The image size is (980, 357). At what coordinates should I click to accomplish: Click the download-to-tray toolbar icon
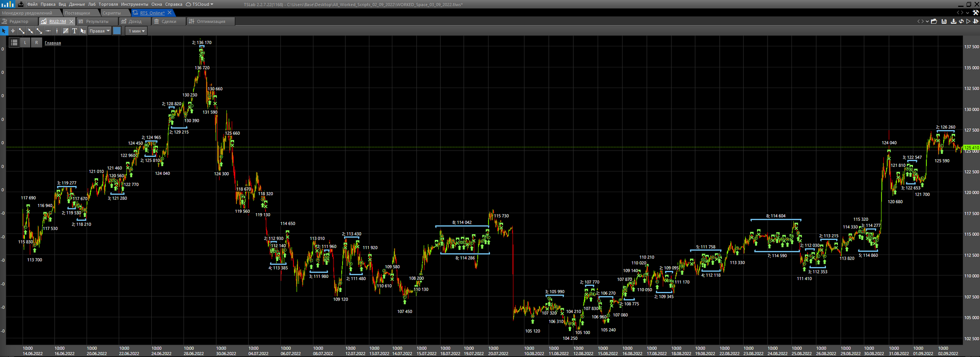(954, 22)
